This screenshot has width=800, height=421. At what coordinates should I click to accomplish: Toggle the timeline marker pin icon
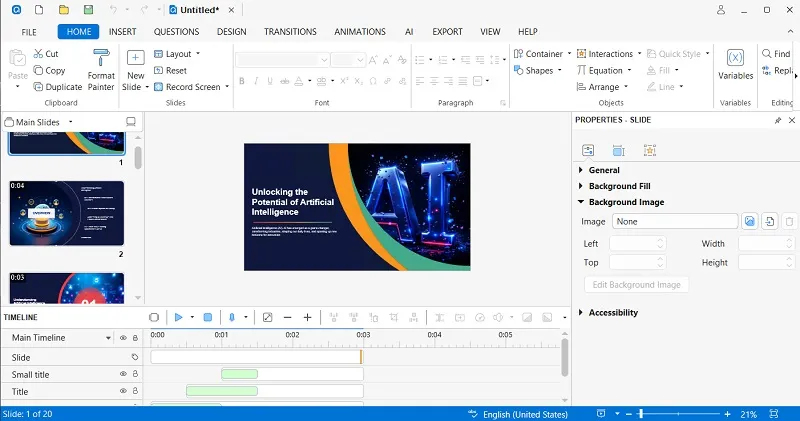tap(232, 317)
